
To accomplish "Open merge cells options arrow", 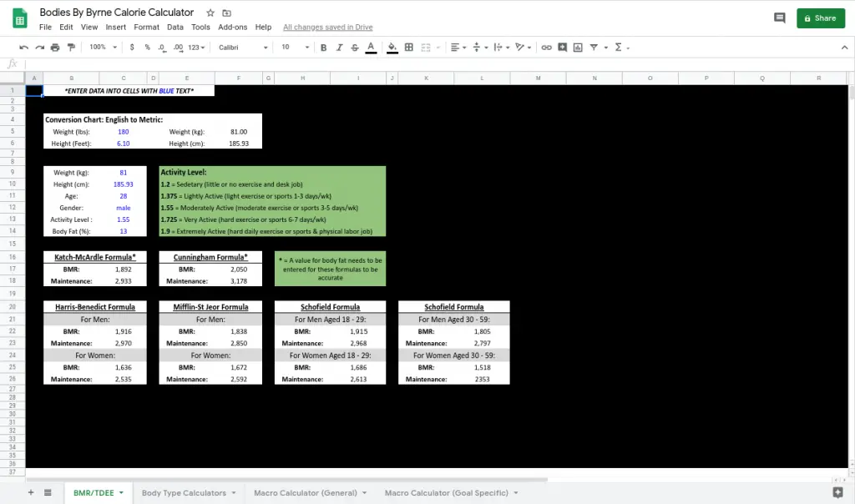I will pyautogui.click(x=438, y=48).
